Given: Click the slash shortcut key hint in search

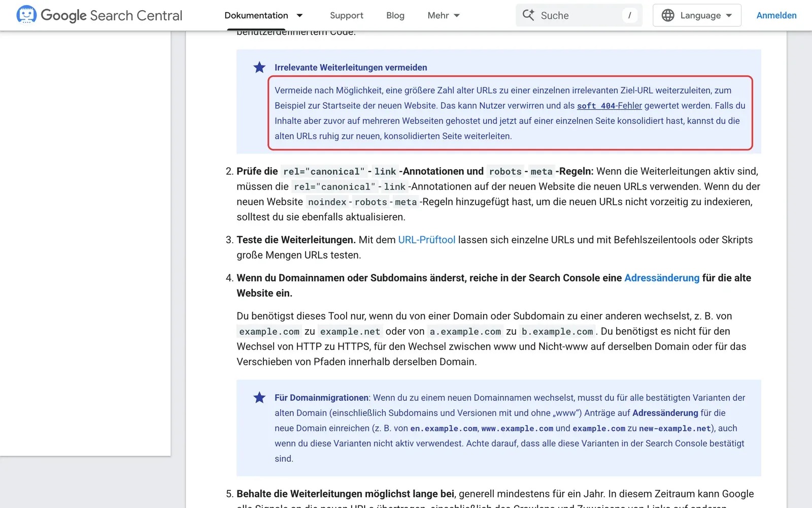Looking at the screenshot, I should pos(629,15).
